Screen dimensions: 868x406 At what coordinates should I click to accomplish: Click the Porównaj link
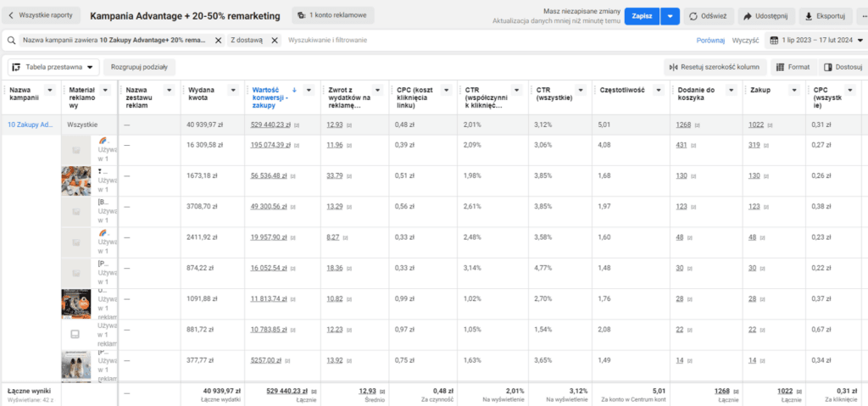click(711, 41)
